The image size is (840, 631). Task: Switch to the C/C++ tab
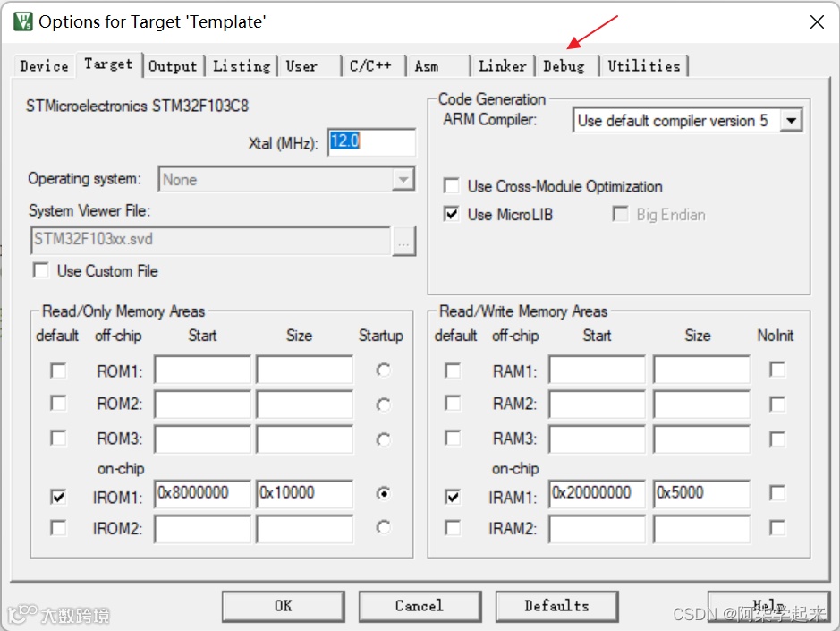click(x=373, y=66)
